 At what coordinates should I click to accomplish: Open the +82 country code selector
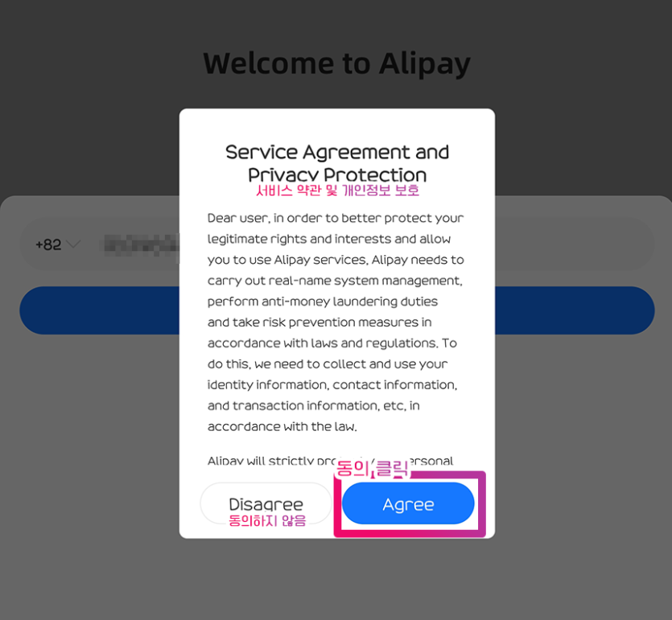pos(57,244)
